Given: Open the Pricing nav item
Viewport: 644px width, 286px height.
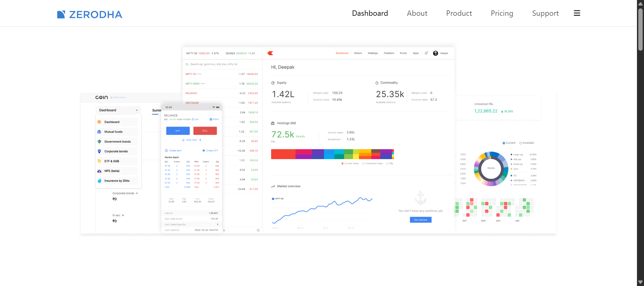Looking at the screenshot, I should pos(502,13).
